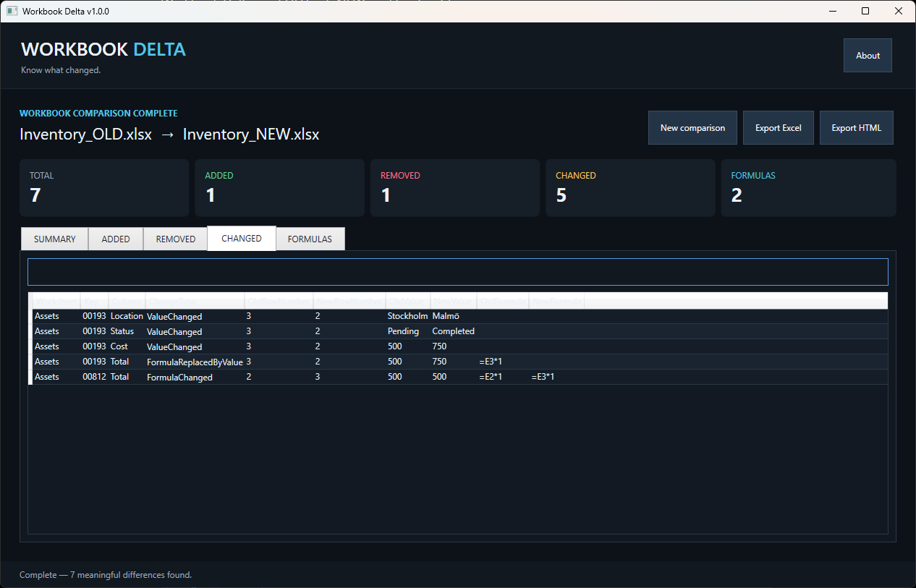Click the Inventory_OLD.xlsx file name
Image resolution: width=916 pixels, height=588 pixels.
86,135
